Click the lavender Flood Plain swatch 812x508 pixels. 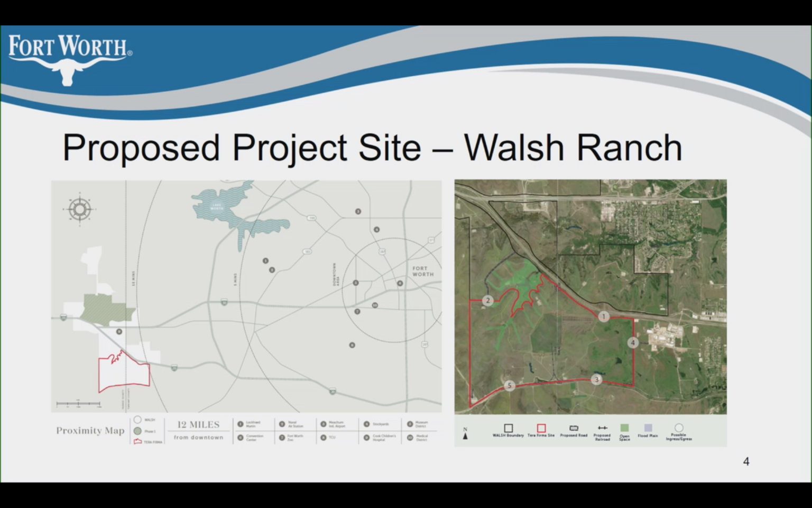click(x=648, y=428)
